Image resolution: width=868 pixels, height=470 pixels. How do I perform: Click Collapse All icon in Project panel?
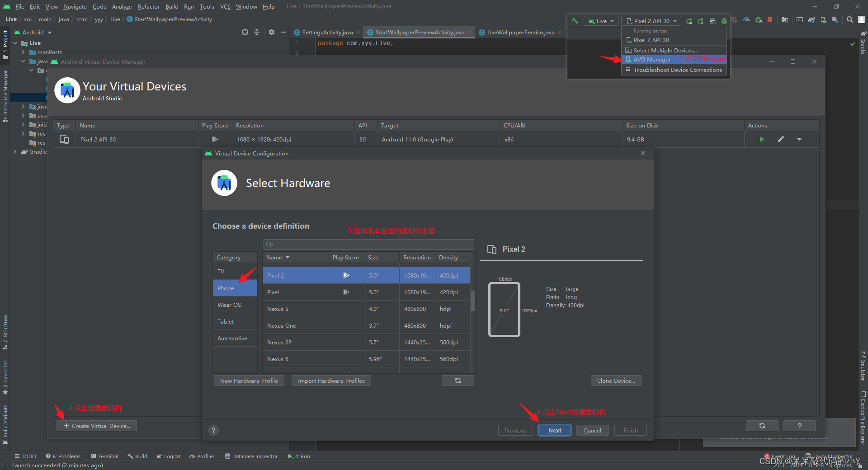(x=257, y=32)
